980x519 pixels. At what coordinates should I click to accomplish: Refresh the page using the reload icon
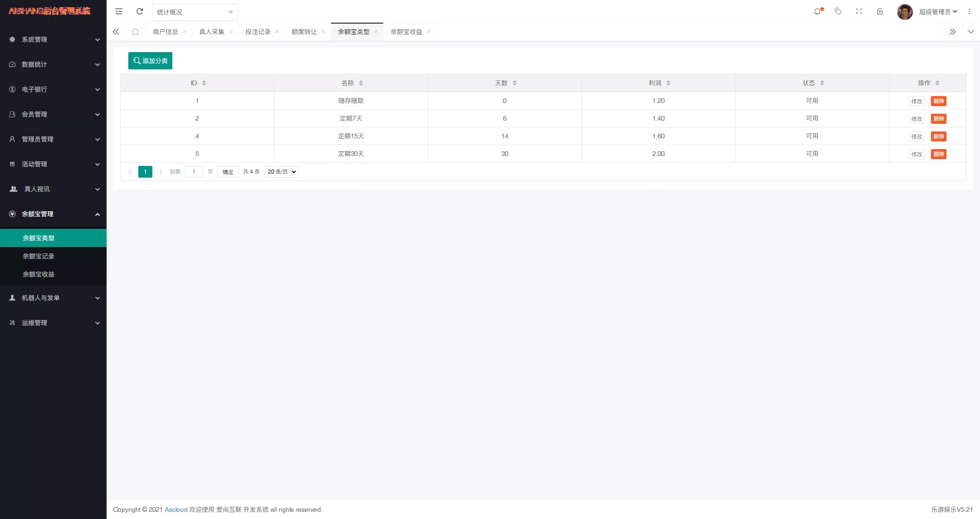coord(140,11)
